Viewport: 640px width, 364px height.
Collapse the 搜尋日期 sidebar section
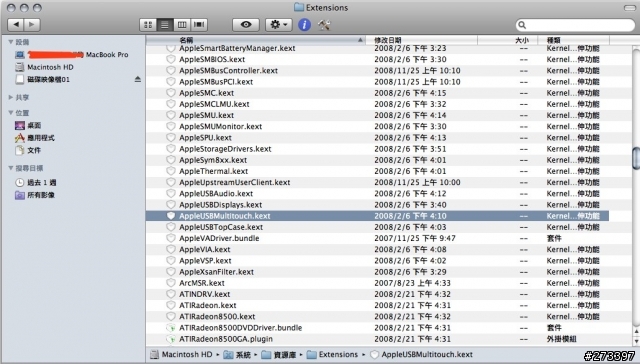click(x=11, y=168)
